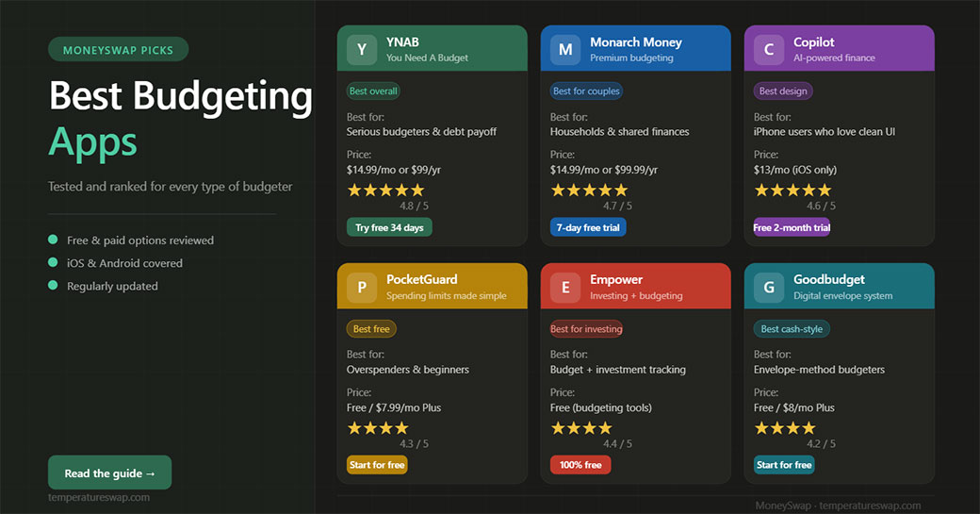Image resolution: width=980 pixels, height=514 pixels.
Task: Click the '4.6 / 5' rating value
Action: [x=821, y=206]
